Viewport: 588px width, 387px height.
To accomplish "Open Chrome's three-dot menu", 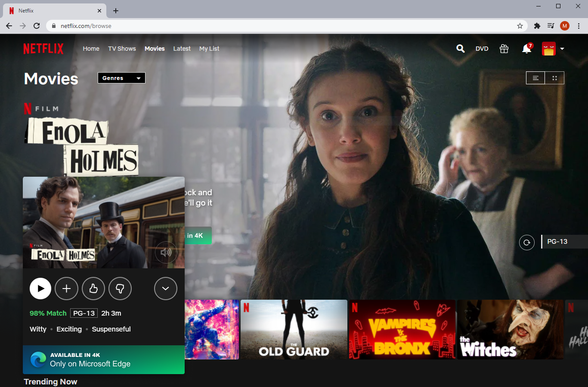I will [x=579, y=26].
